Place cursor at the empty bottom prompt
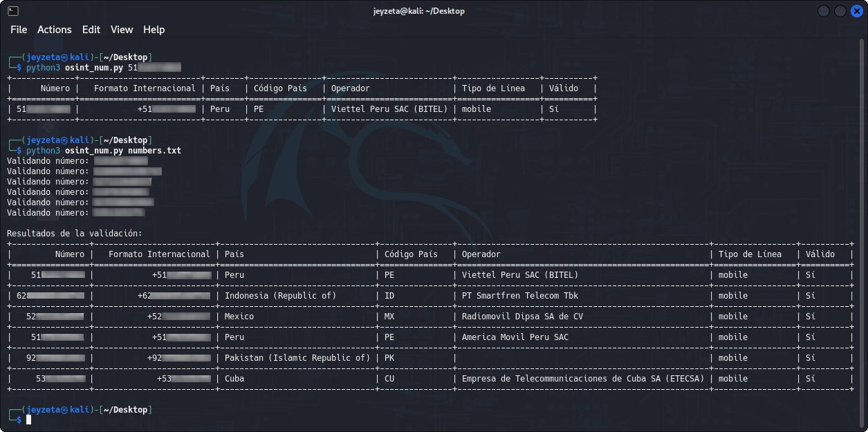Viewport: 868px width, 432px height. coord(29,420)
